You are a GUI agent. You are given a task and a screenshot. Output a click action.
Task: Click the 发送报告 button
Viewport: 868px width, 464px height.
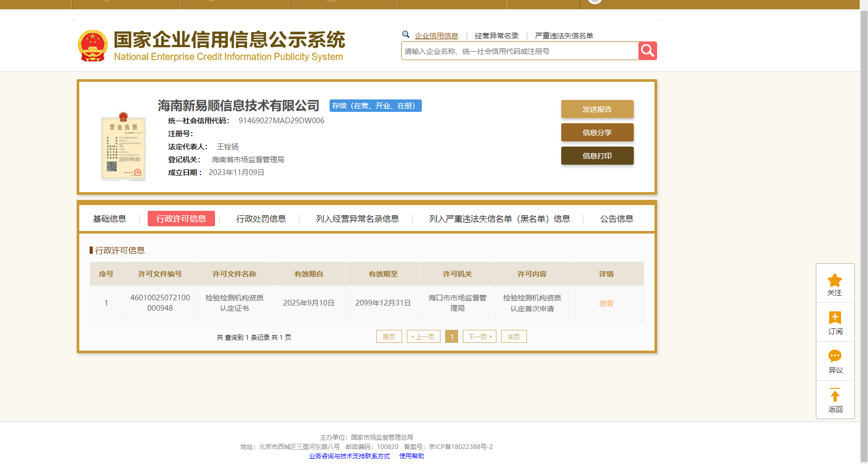point(597,109)
